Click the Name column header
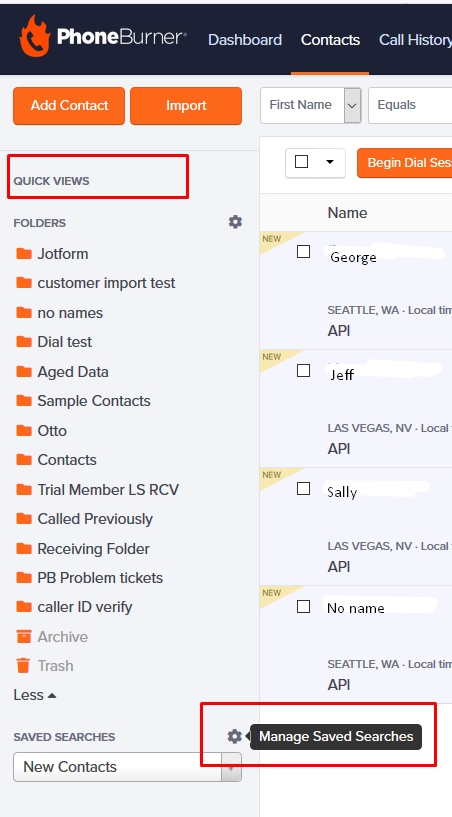The width and height of the screenshot is (452, 817). [347, 213]
